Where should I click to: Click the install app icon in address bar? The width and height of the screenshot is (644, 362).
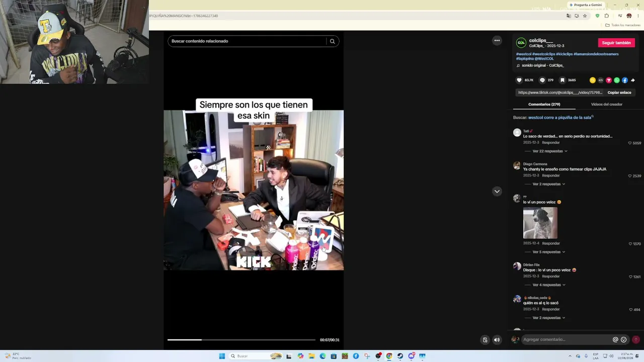pos(577,16)
